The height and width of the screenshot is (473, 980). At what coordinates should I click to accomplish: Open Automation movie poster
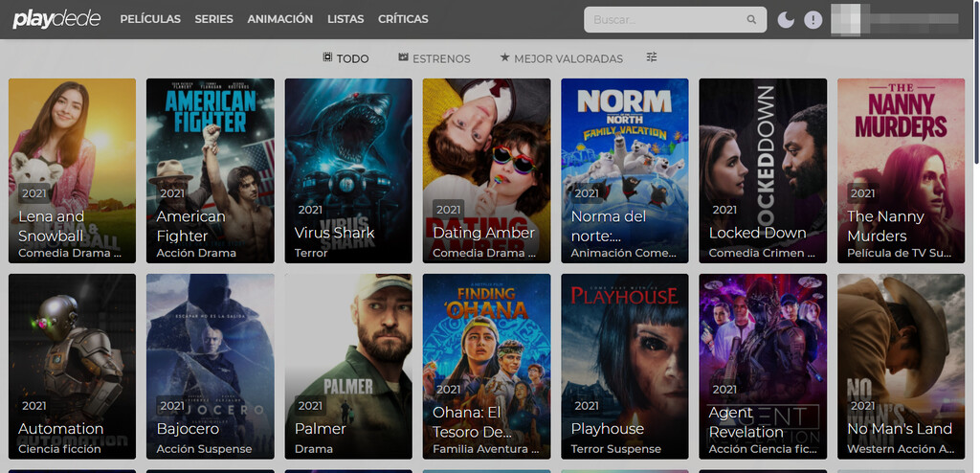(x=72, y=367)
